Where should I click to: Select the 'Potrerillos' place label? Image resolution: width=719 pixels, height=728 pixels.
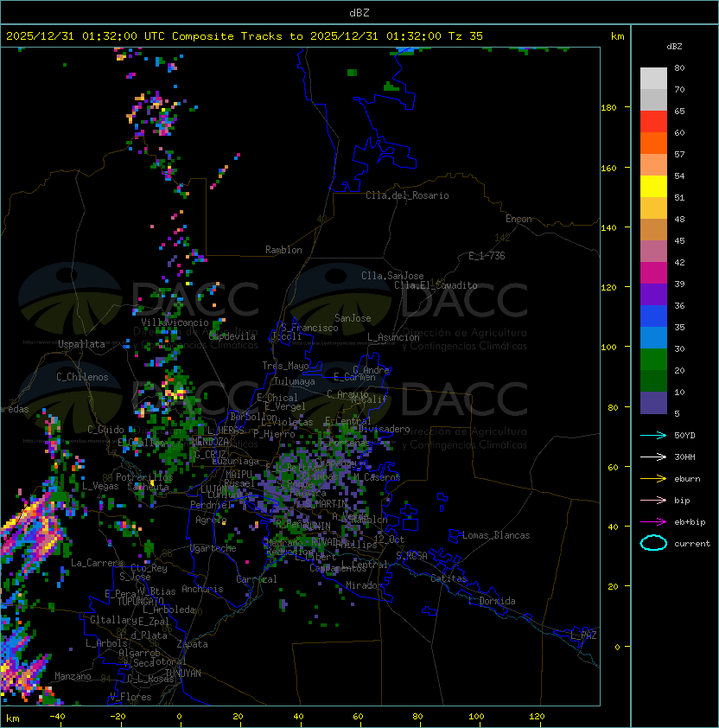click(x=144, y=477)
